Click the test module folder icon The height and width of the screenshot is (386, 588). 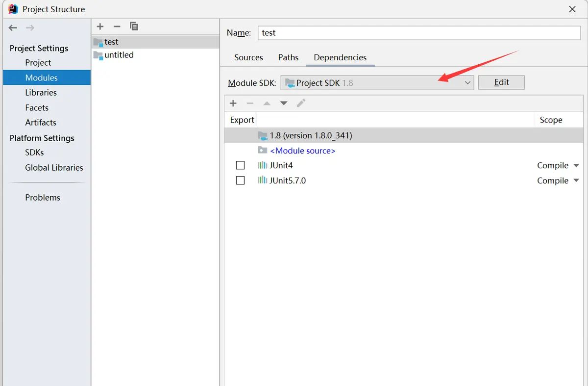tap(98, 42)
